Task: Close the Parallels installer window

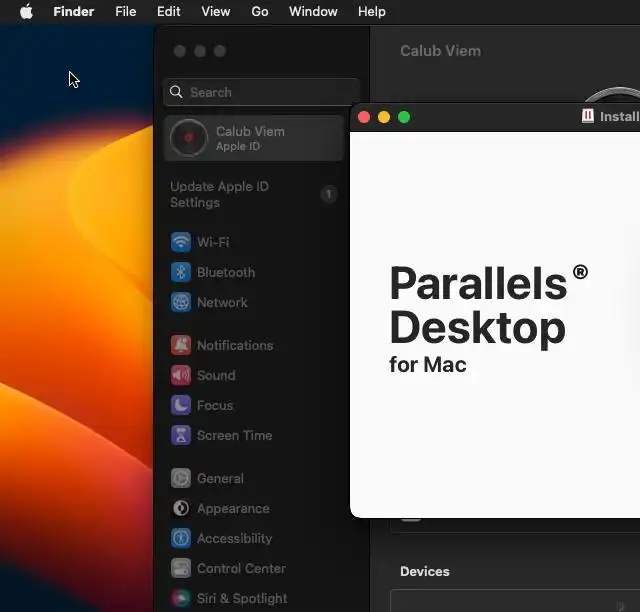Action: pos(364,117)
